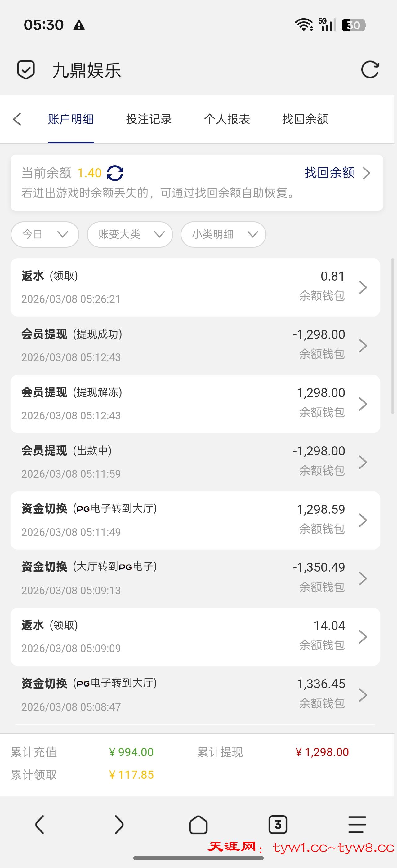This screenshot has width=397, height=868.
Task: Tap the page reload icon in header
Action: point(370,70)
